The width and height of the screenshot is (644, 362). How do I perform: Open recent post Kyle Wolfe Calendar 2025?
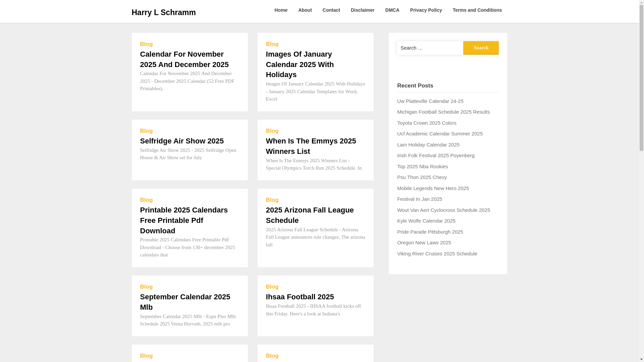coord(426,221)
